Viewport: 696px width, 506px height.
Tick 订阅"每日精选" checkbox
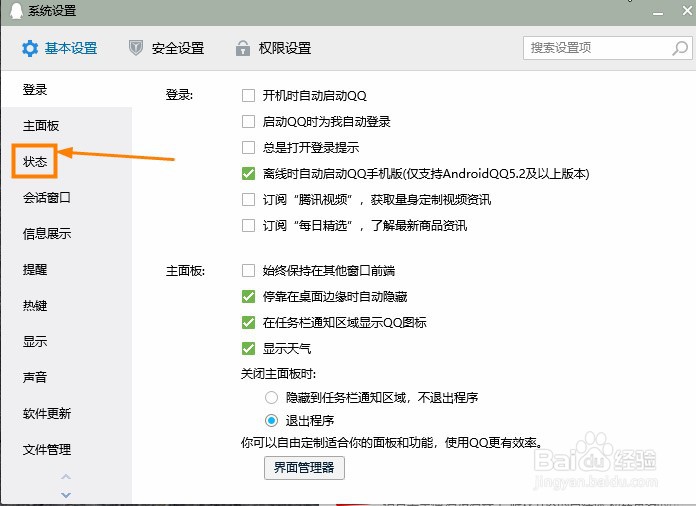(248, 225)
